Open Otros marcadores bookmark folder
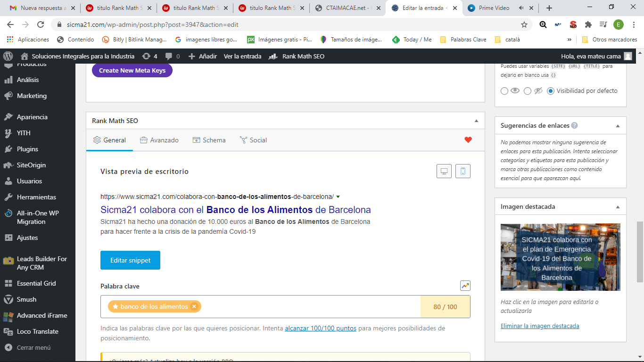Image resolution: width=644 pixels, height=362 pixels. pyautogui.click(x=610, y=40)
